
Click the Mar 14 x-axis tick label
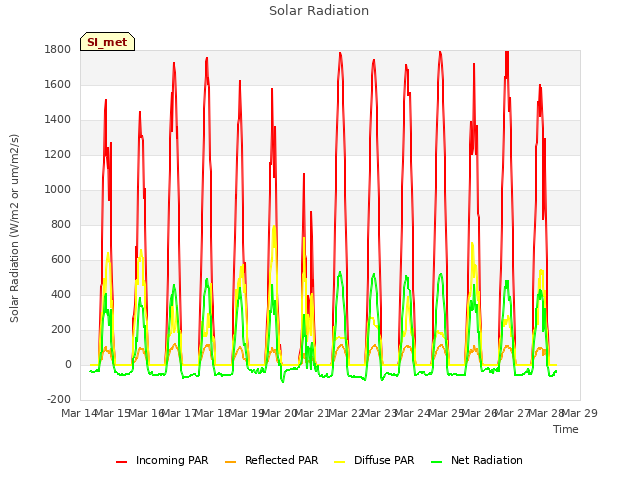79,413
